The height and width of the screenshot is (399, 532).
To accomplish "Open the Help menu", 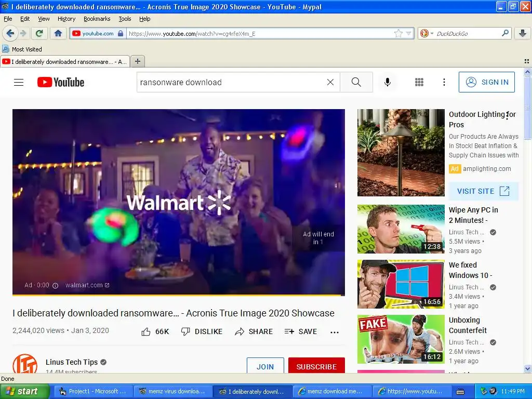I will tap(145, 19).
